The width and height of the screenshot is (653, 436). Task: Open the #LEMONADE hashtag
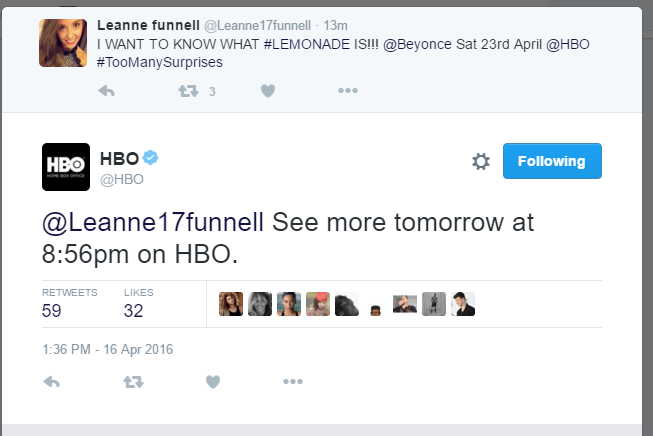[307, 44]
